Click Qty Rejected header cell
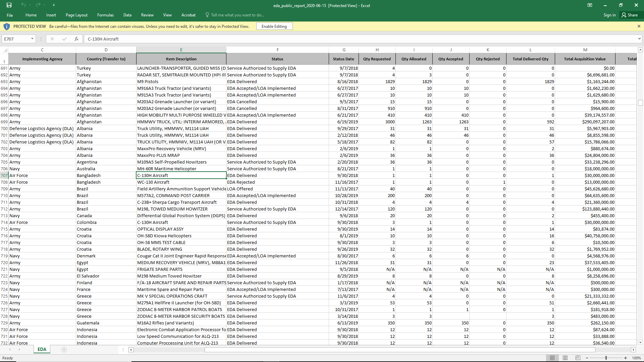Screen dimensions: 644x362 click(488, 59)
